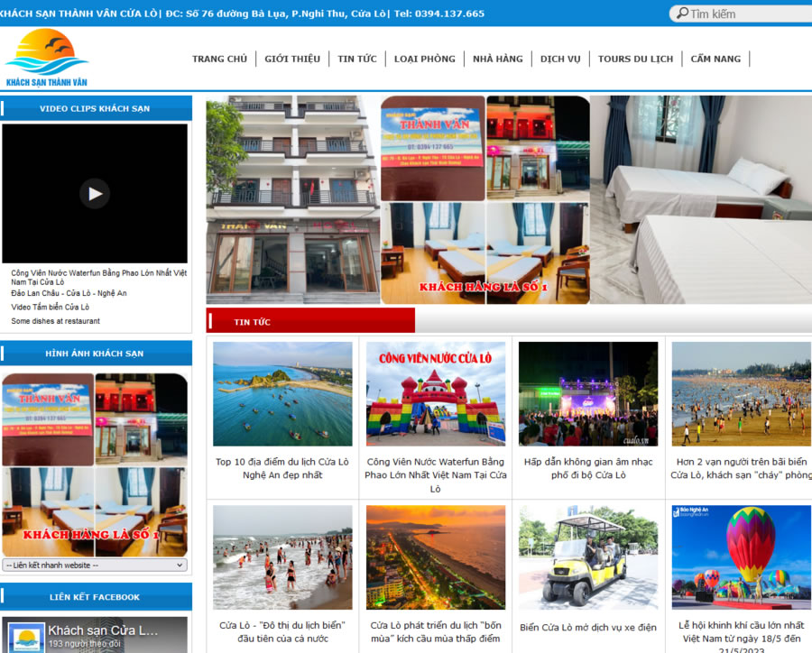Open the electric cart service article image
The image size is (812, 653).
click(588, 556)
